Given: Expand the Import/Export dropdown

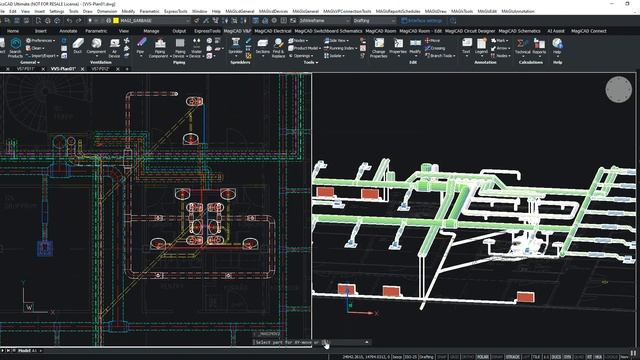Looking at the screenshot, I should 42,56.
